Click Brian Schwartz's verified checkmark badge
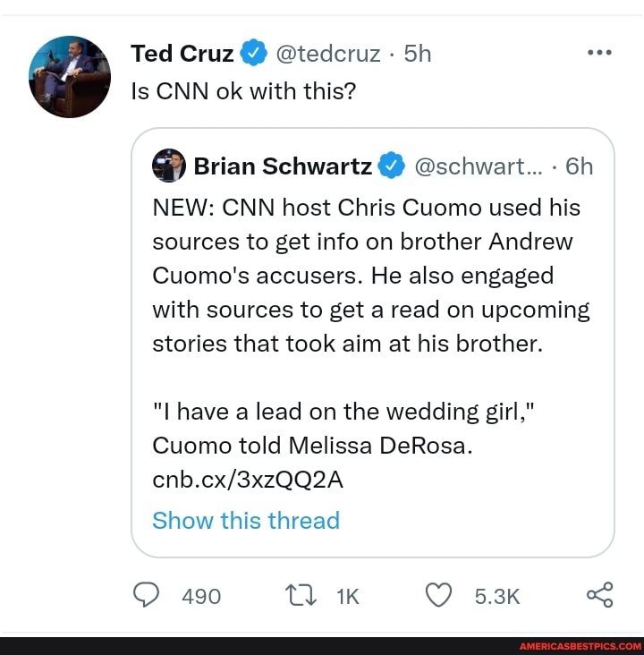The height and width of the screenshot is (655, 644). pyautogui.click(x=392, y=166)
